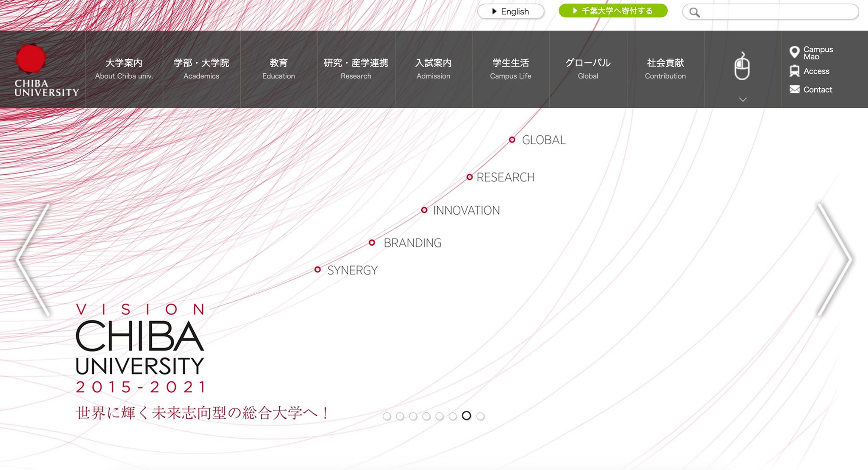Click the Chiba University logo
The width and height of the screenshot is (868, 470).
coord(46,70)
